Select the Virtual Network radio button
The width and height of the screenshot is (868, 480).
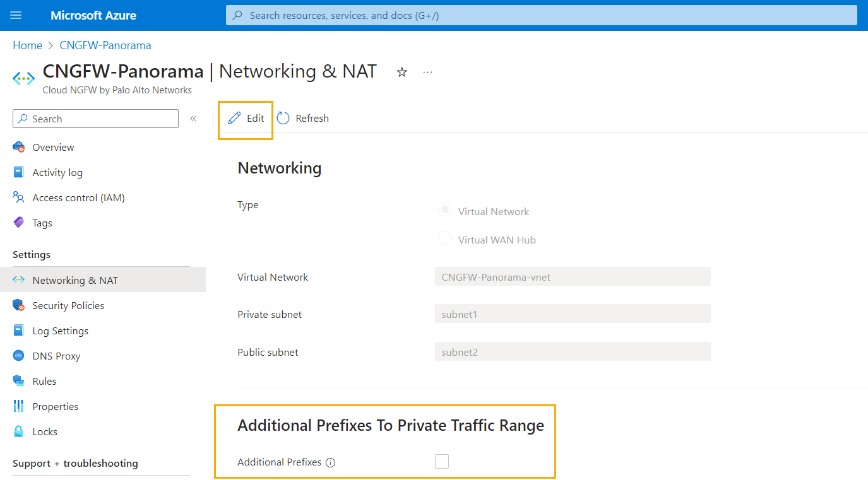pyautogui.click(x=445, y=211)
